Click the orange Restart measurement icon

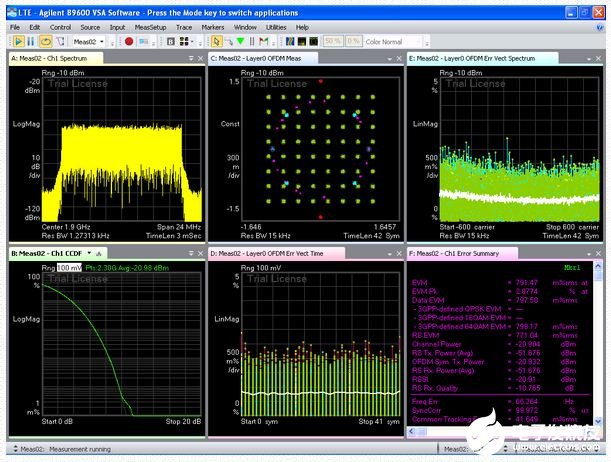pyautogui.click(x=46, y=41)
